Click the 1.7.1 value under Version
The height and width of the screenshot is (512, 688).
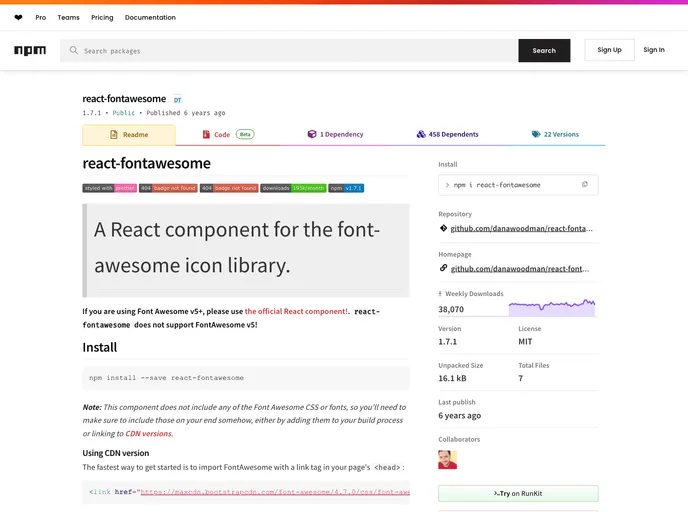pos(448,341)
